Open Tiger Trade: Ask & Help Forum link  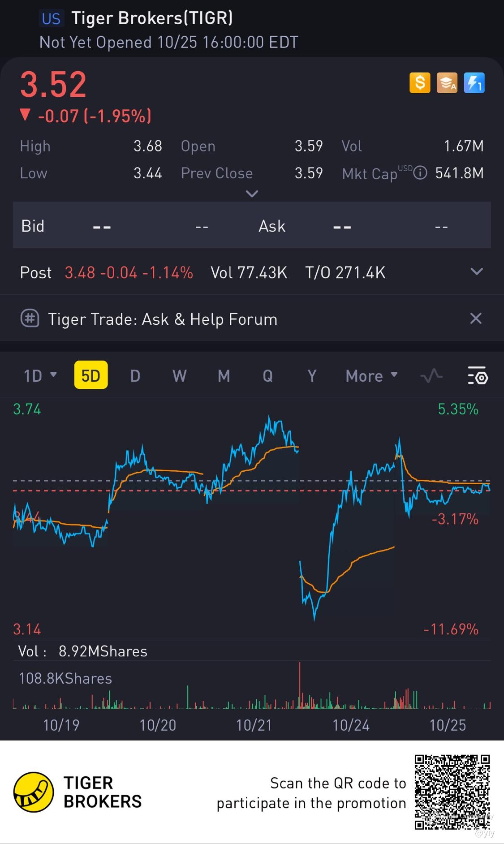(x=163, y=319)
